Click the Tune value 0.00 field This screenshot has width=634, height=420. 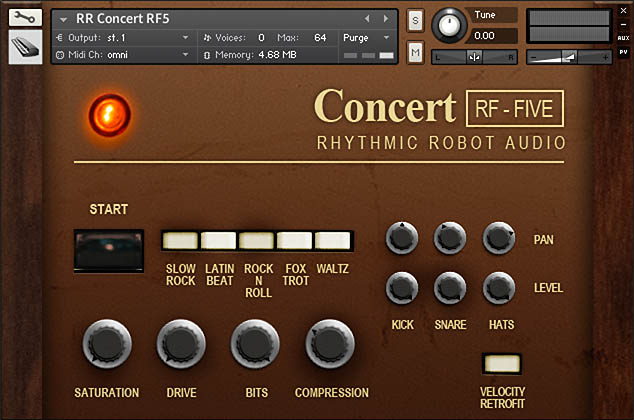point(493,36)
